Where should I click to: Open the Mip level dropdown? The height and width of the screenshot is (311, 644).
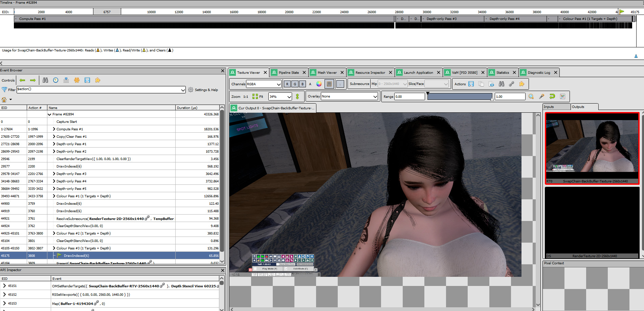(393, 84)
